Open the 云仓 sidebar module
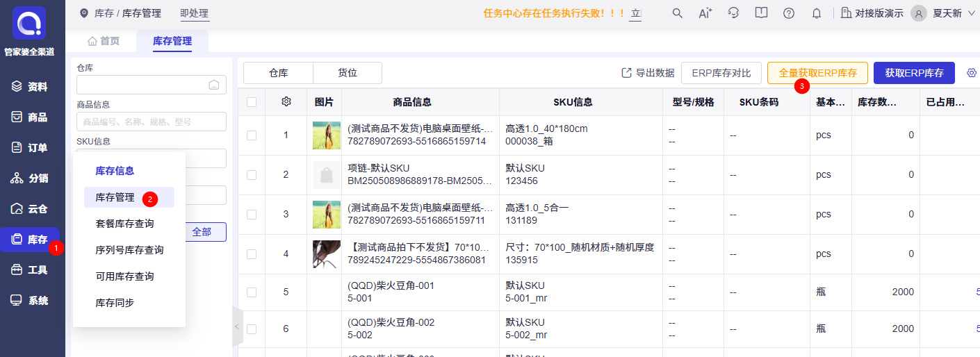 tap(30, 209)
